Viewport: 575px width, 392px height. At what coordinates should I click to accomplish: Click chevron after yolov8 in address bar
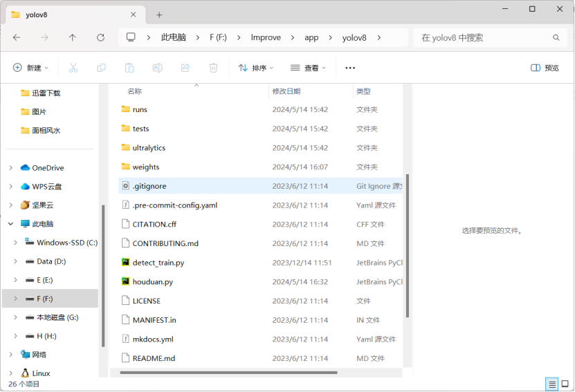[x=378, y=37]
